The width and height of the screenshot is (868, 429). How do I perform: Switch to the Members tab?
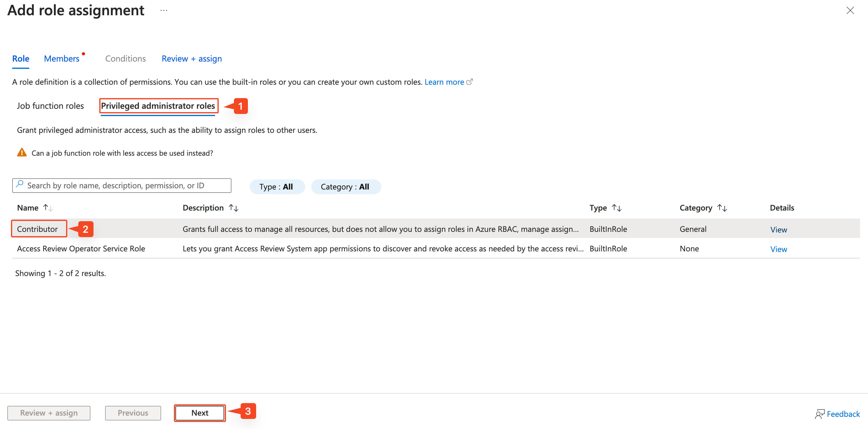pos(62,58)
